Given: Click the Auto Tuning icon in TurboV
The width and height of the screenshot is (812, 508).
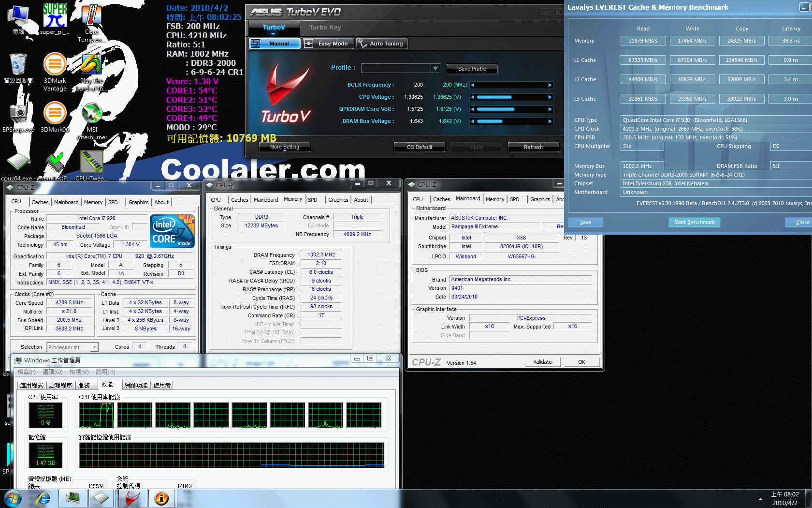Looking at the screenshot, I should pos(362,44).
